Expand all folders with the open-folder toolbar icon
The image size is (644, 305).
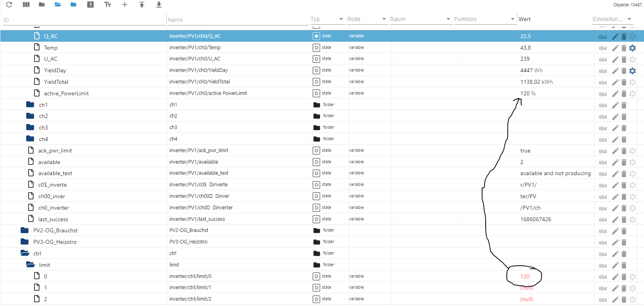pos(58,5)
